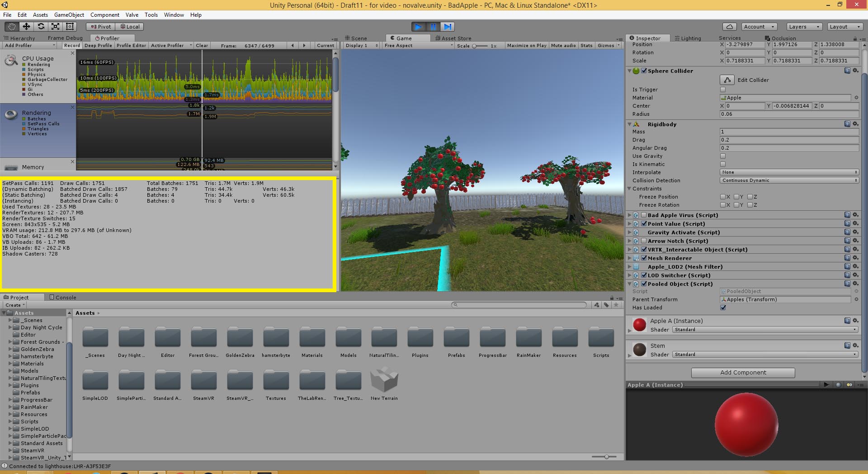
Task: Open the Valve menu
Action: pyautogui.click(x=132, y=15)
